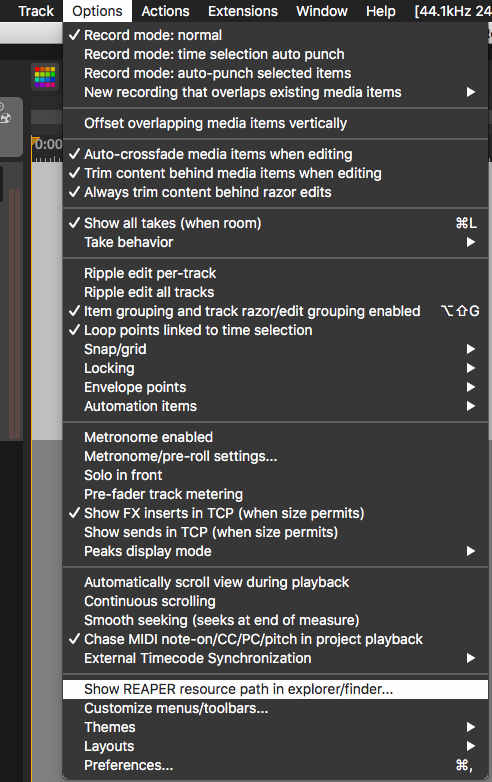Screen dimensions: 492x782
Task: Disable Show all takes (when room)
Action: click(275, 223)
